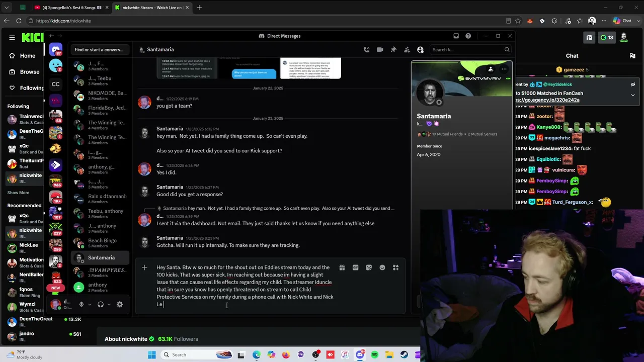
Task: Mute the Discord microphone
Action: [x=82, y=304]
